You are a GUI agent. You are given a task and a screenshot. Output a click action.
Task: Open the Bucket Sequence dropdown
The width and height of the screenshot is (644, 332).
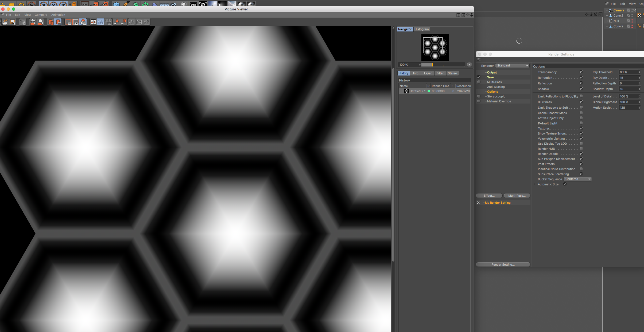(x=577, y=179)
